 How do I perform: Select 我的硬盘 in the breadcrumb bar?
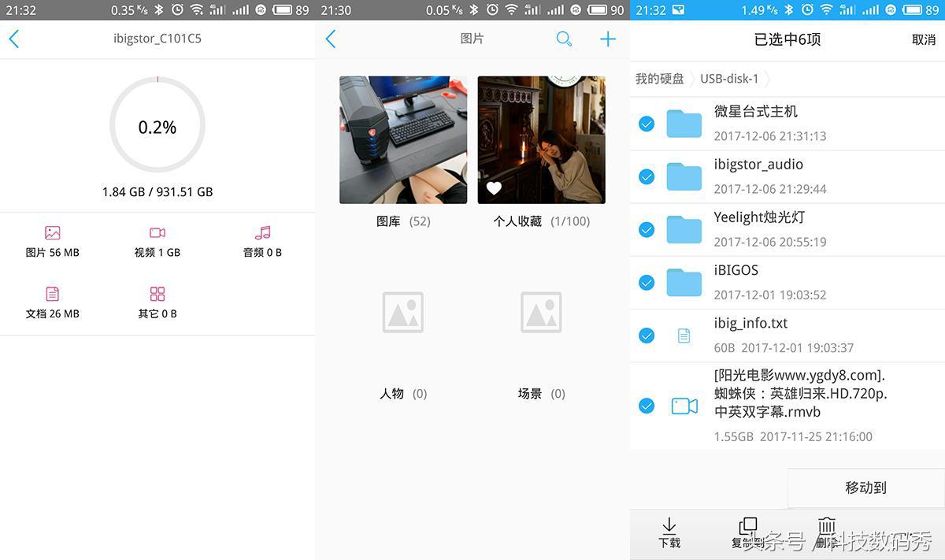click(x=661, y=79)
